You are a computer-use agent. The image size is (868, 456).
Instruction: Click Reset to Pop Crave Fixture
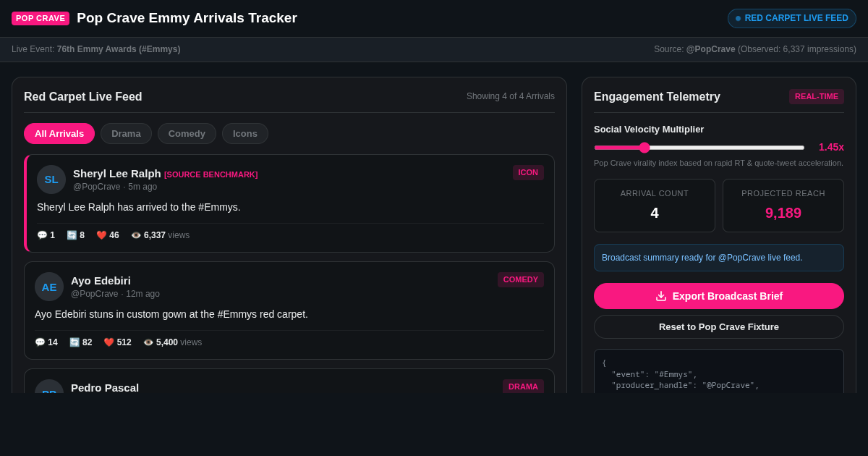coord(719,326)
